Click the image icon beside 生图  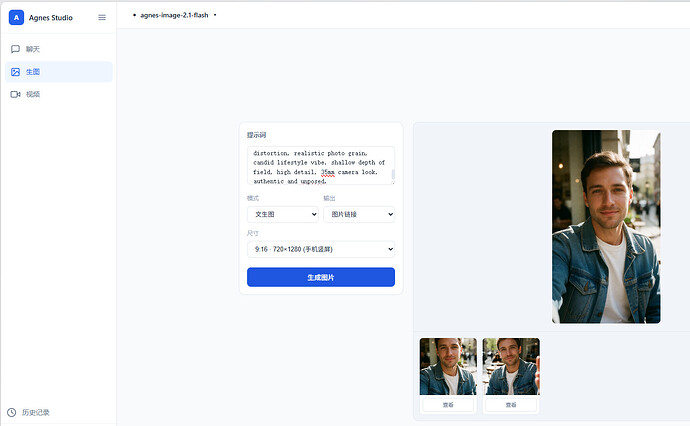coord(15,72)
